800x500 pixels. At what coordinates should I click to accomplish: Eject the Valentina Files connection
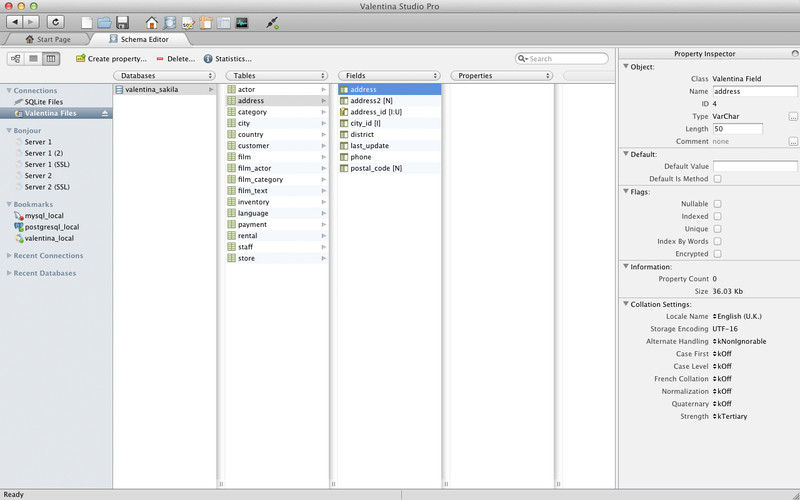point(105,113)
